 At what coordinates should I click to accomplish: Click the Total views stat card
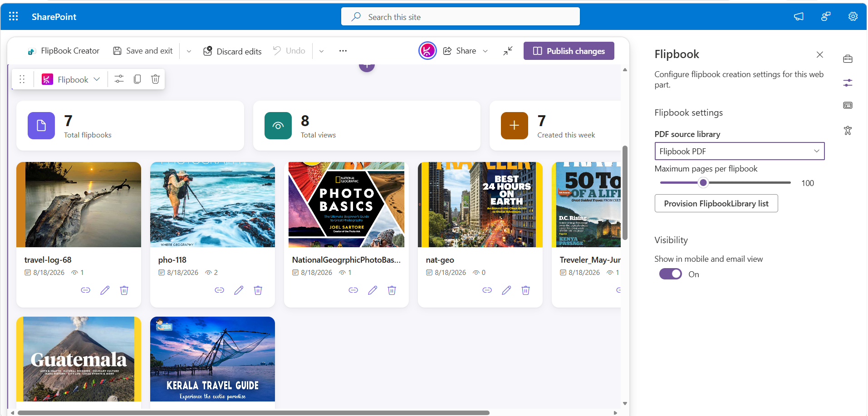coord(367,126)
